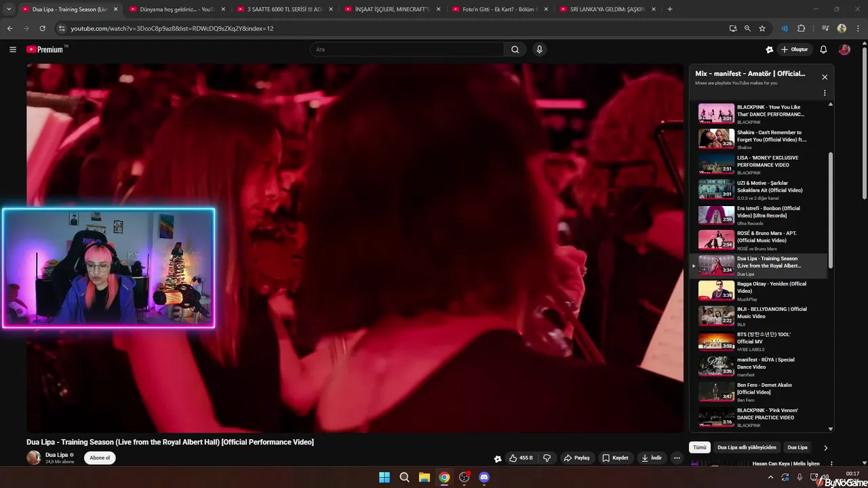Close the Dünyama hoş geldiniz tab
This screenshot has height=488, width=868.
tap(223, 9)
